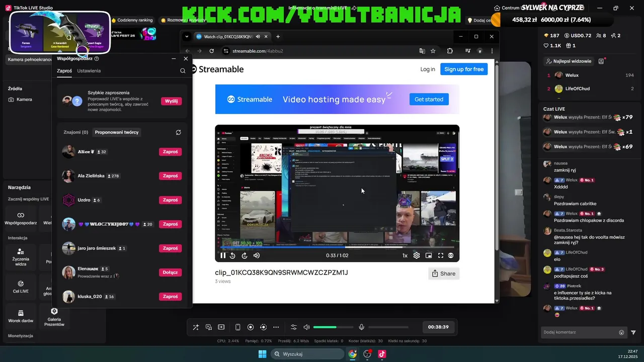Open the Worek darów tile
644x362 pixels.
coord(21,316)
